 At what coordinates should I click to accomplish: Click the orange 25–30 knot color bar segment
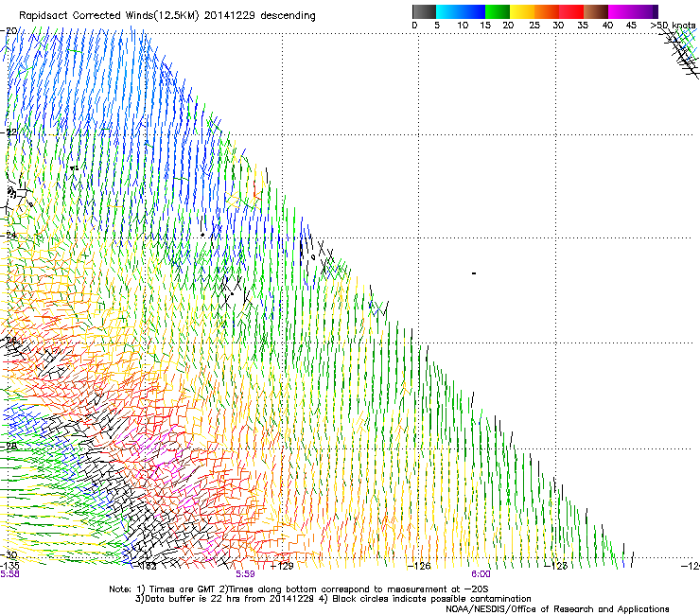click(547, 11)
